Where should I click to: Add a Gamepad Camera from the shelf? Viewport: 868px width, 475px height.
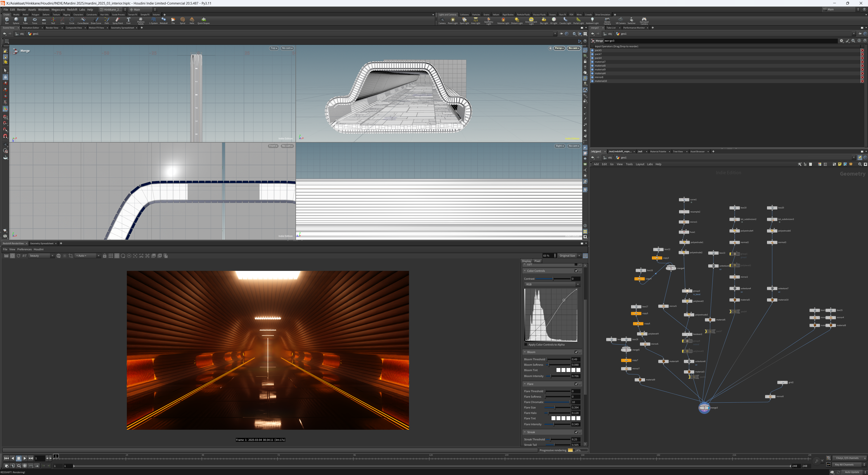(x=644, y=21)
